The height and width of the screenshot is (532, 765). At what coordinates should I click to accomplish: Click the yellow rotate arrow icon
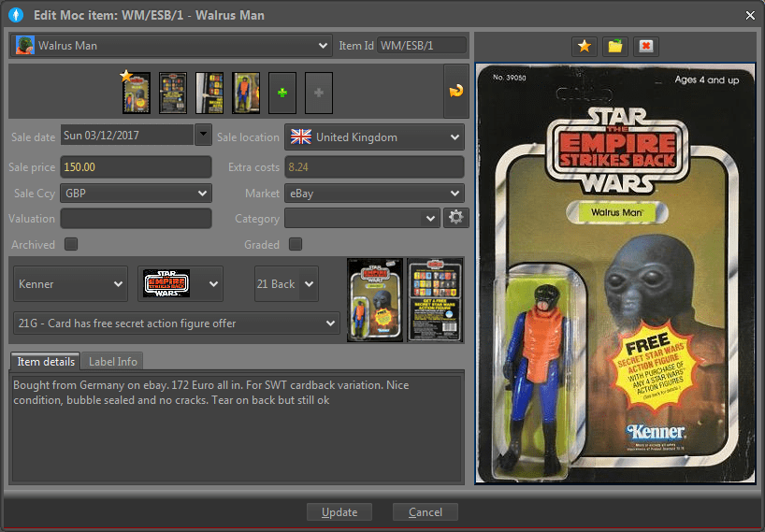click(455, 92)
